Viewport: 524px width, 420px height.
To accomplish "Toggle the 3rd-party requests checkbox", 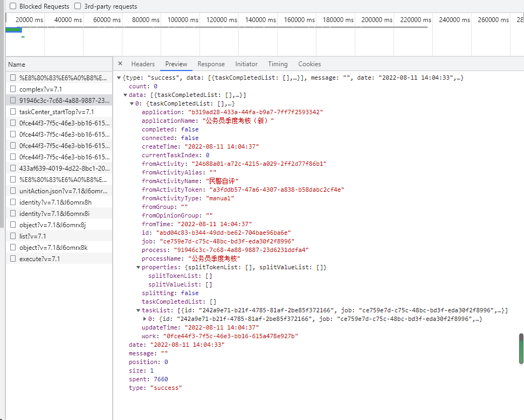I will click(78, 6).
